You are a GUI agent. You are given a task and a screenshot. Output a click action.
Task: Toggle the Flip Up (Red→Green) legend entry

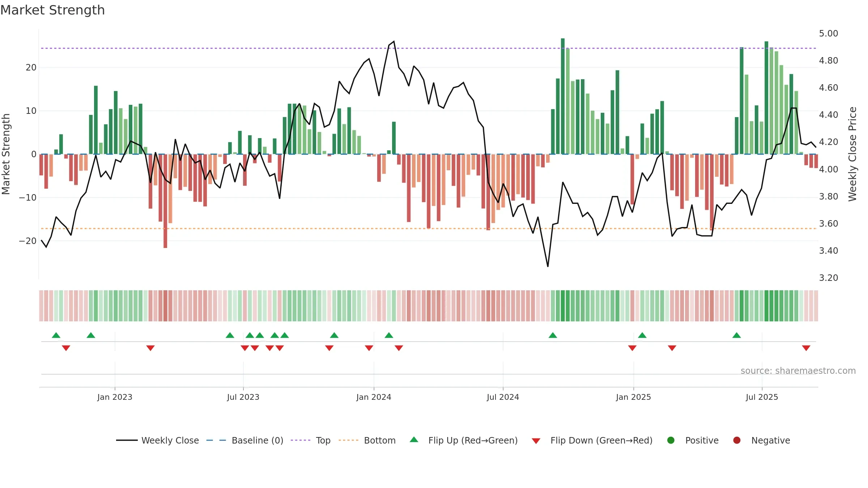point(464,440)
